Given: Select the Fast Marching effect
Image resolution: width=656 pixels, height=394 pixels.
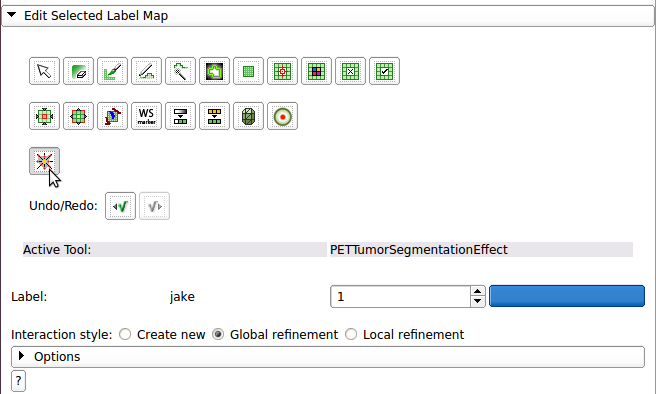Looking at the screenshot, I should 282,116.
